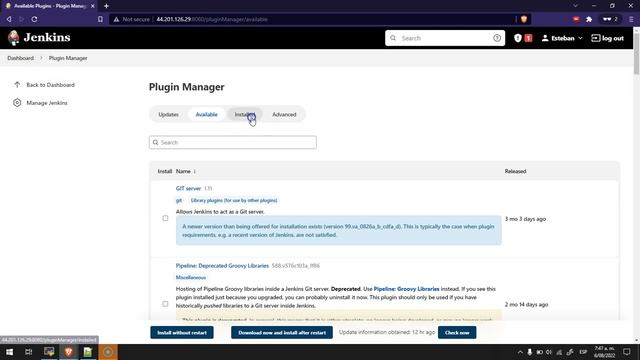
Task: Click the microphone icon in system tray
Action: pyautogui.click(x=529, y=352)
